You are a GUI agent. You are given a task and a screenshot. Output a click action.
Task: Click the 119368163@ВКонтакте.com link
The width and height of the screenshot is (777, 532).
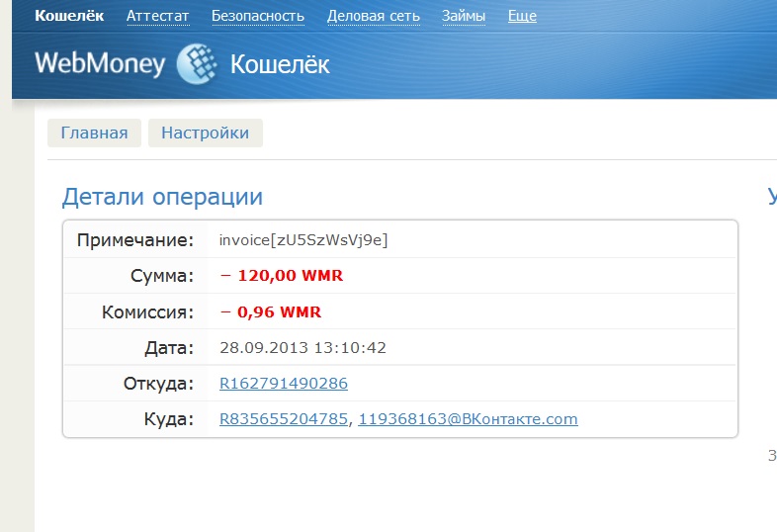(x=468, y=419)
